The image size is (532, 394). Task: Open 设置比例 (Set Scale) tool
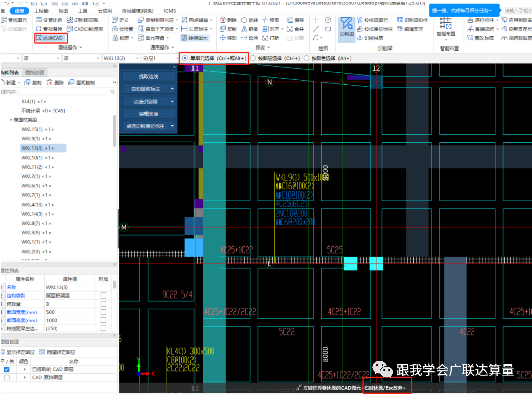point(49,20)
